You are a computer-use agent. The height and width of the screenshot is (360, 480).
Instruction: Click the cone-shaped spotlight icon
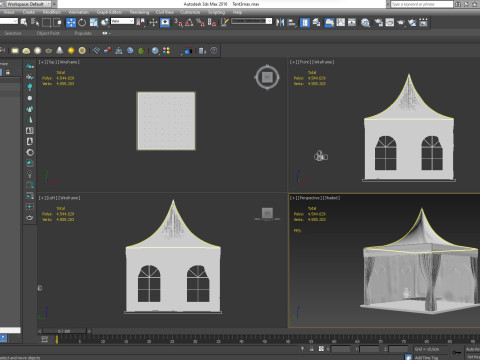[60, 51]
